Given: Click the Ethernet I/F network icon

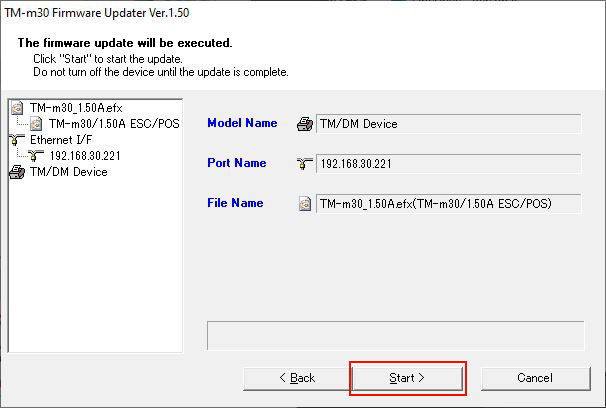Looking at the screenshot, I should [x=15, y=140].
